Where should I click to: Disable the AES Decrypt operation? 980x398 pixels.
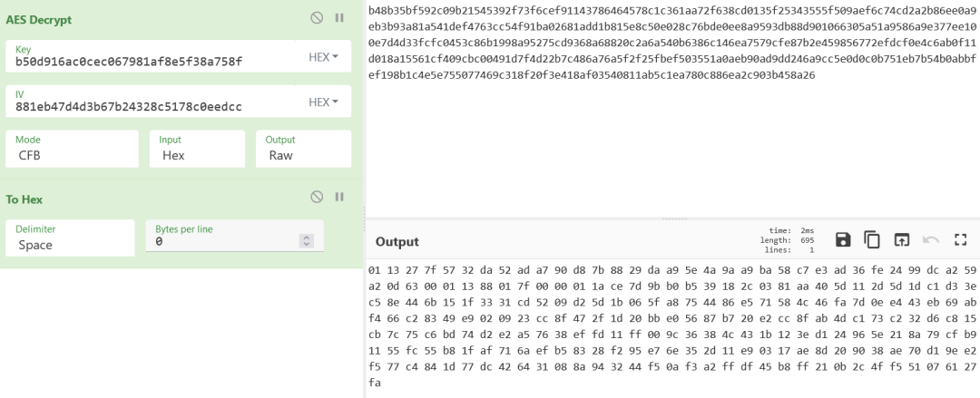pyautogui.click(x=317, y=18)
